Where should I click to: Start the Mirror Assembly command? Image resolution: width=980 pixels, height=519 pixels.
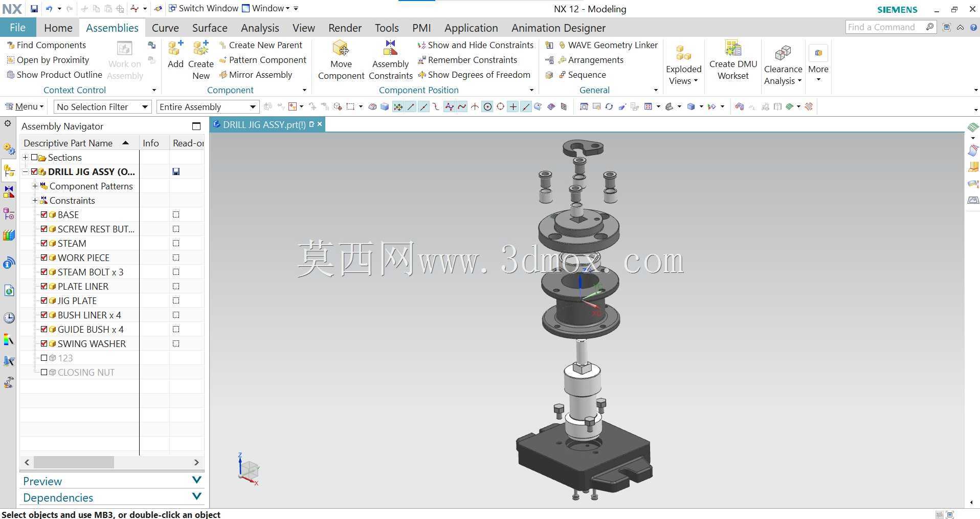coord(255,75)
